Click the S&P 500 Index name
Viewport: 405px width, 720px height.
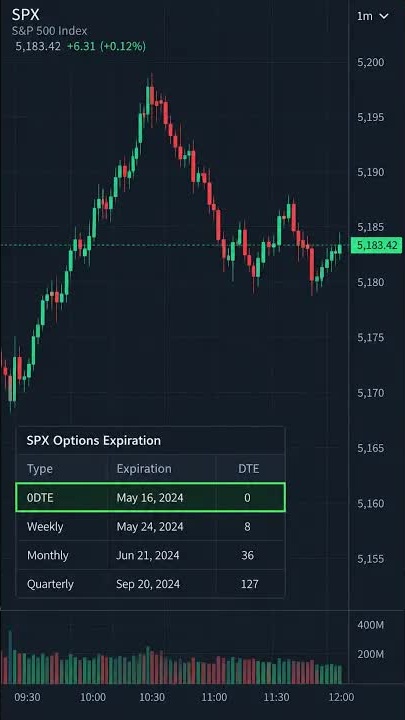50,31
